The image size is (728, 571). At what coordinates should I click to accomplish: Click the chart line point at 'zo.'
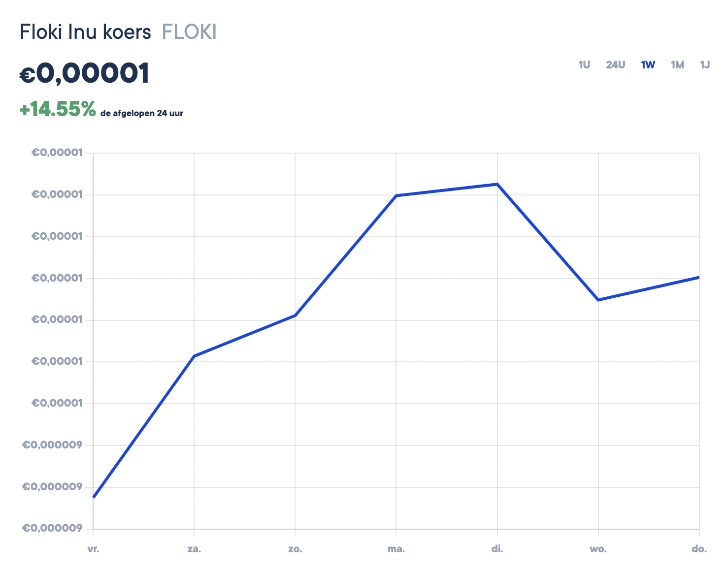pyautogui.click(x=295, y=315)
